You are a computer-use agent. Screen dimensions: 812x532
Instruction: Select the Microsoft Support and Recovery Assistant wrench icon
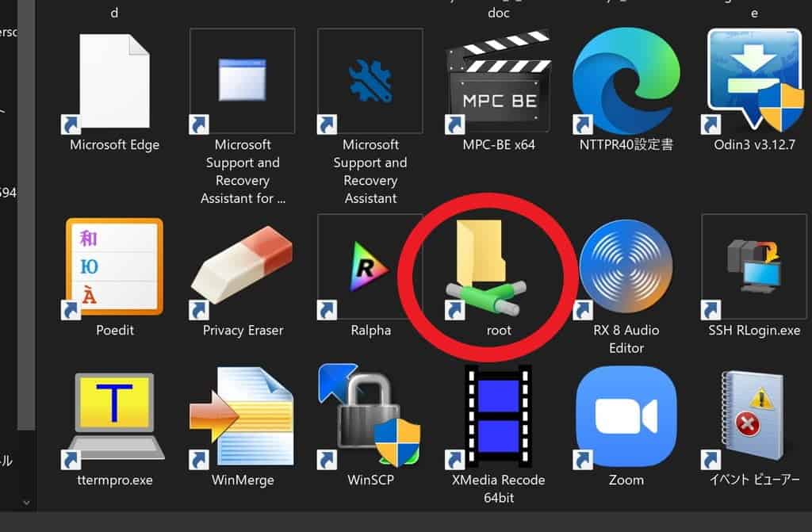pyautogui.click(x=370, y=81)
